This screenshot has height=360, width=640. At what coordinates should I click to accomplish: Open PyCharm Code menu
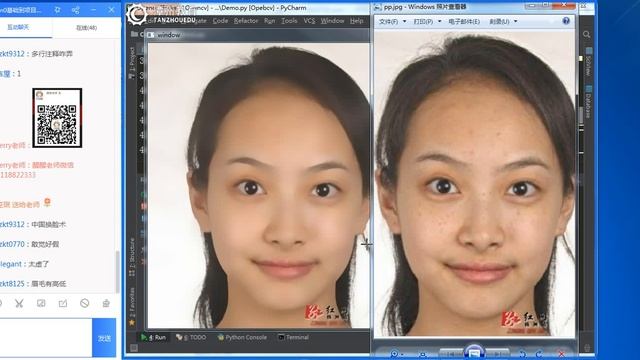click(220, 21)
